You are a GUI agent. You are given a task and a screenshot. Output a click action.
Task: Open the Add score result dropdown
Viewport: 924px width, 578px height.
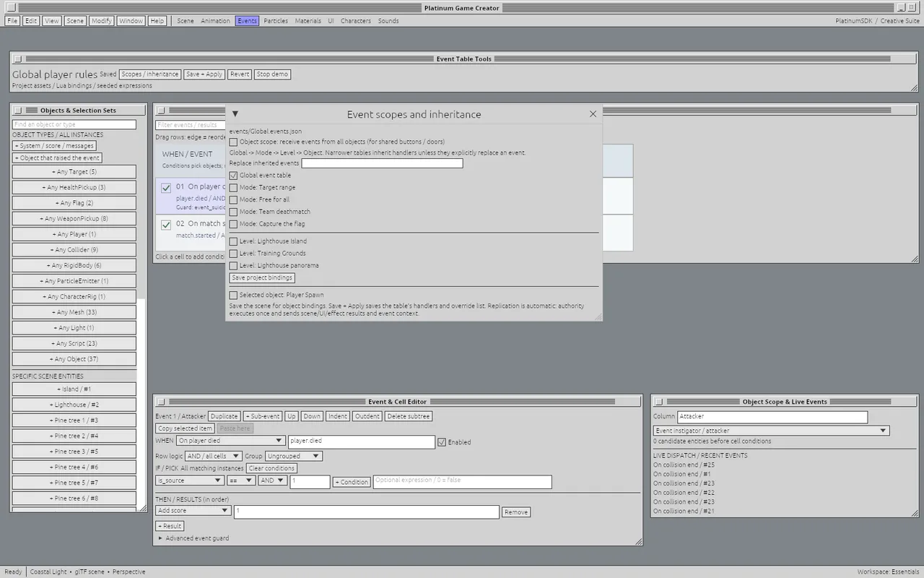(193, 511)
